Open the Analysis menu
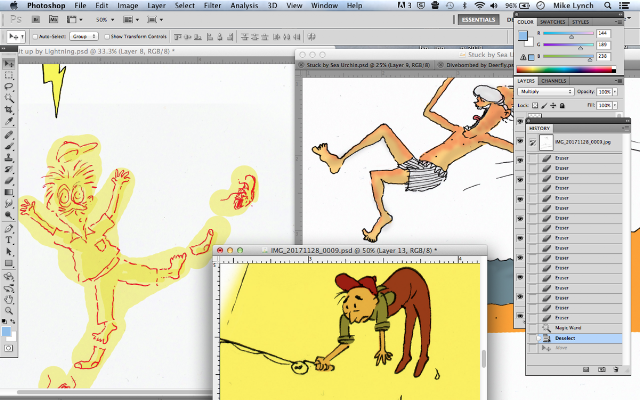This screenshot has height=400, width=640. (244, 5)
